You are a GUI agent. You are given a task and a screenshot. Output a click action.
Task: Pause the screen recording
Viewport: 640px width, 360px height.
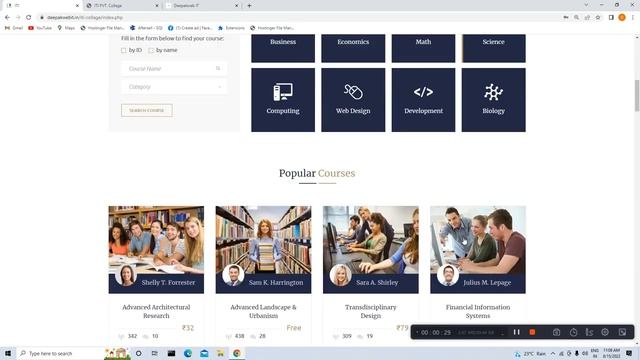pos(516,332)
